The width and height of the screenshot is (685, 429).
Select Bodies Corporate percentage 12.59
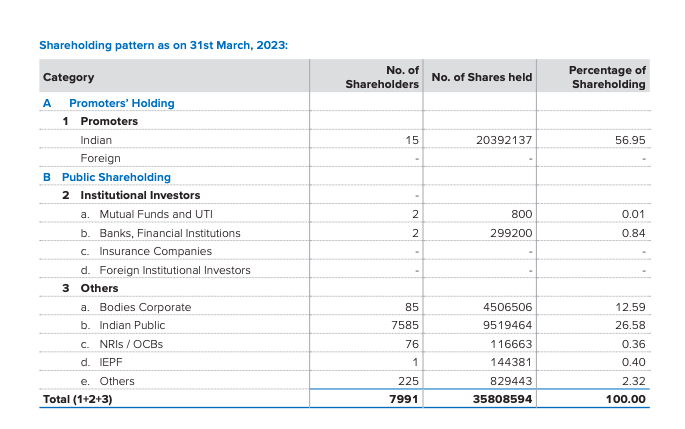[630, 307]
